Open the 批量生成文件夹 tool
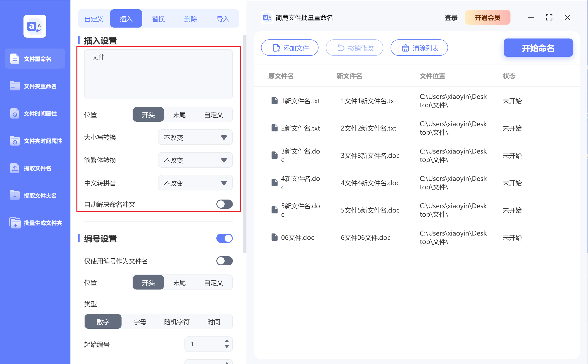 click(x=35, y=223)
